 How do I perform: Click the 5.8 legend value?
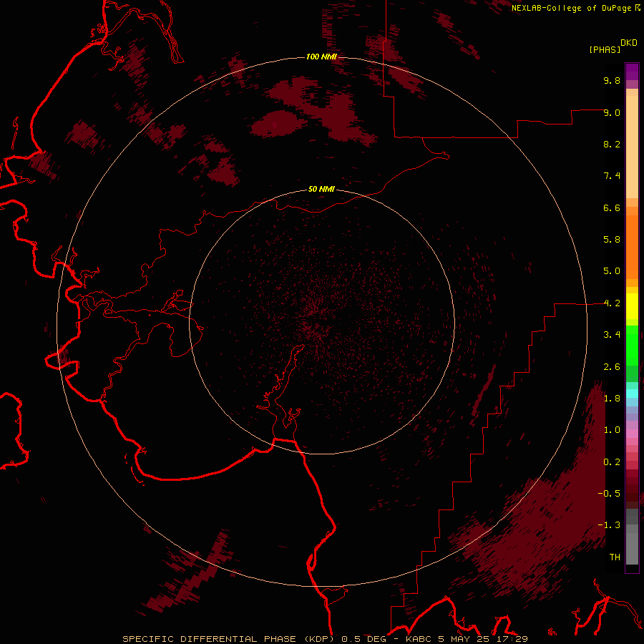[612, 240]
